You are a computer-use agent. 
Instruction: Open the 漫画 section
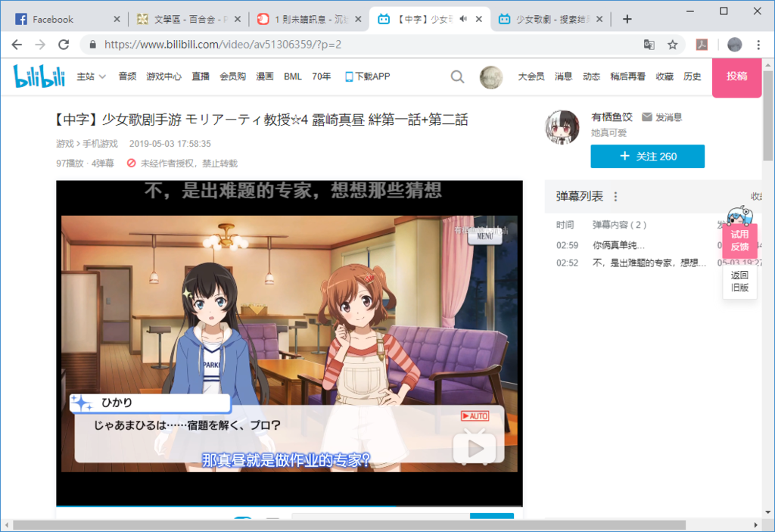[264, 76]
